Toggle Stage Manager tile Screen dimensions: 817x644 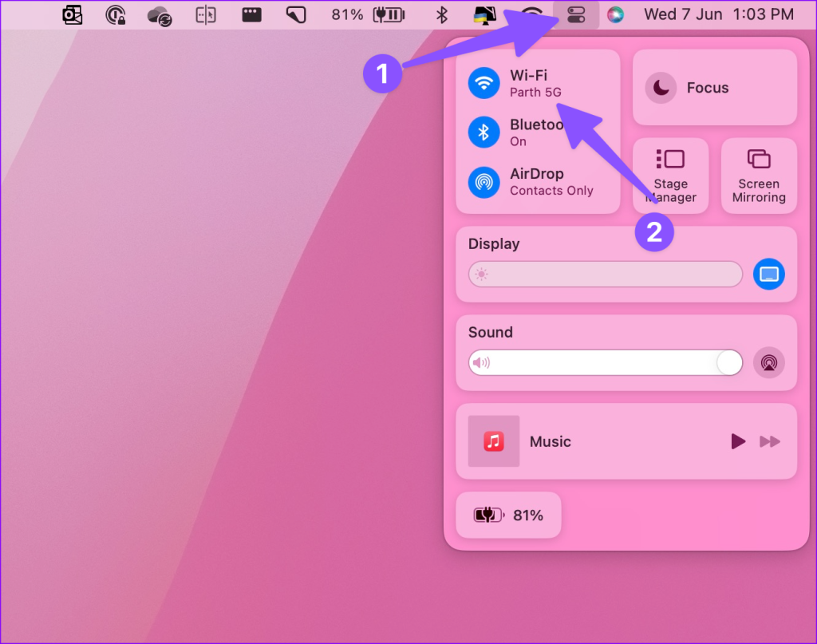(670, 176)
